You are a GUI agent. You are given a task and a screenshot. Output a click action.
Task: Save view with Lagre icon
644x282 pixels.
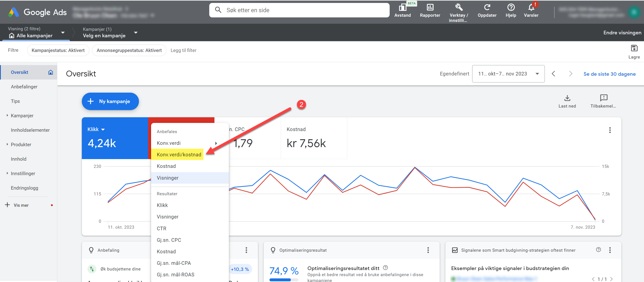[x=634, y=48]
